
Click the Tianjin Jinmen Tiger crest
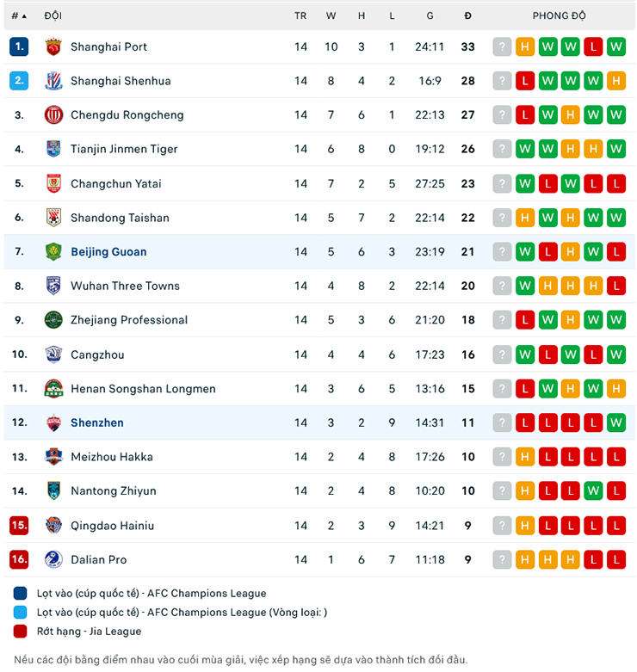(53, 149)
